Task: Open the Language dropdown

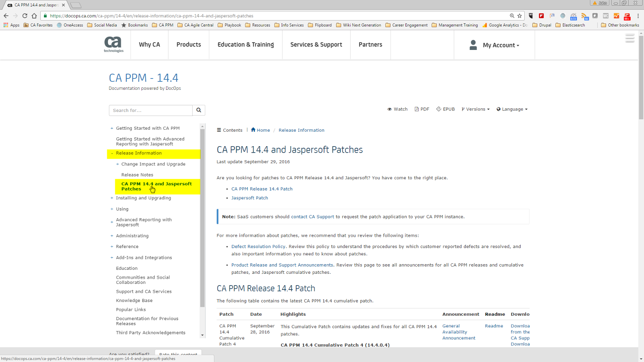Action: coord(512,109)
